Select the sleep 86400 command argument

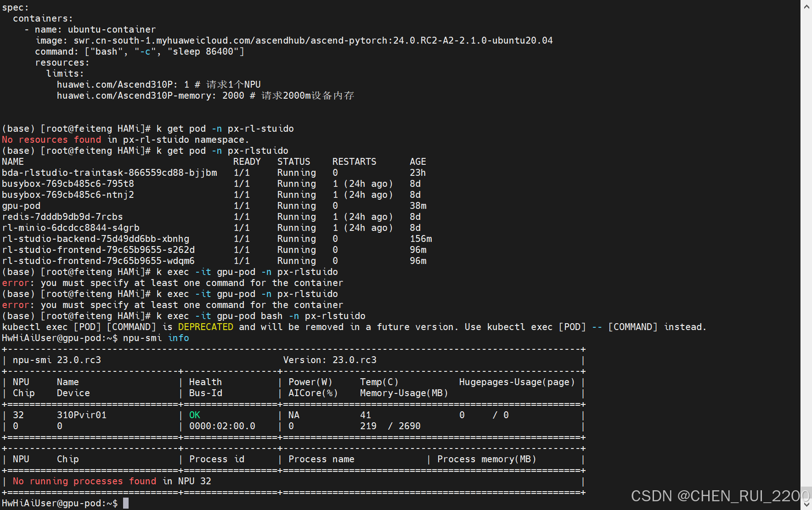(x=204, y=51)
